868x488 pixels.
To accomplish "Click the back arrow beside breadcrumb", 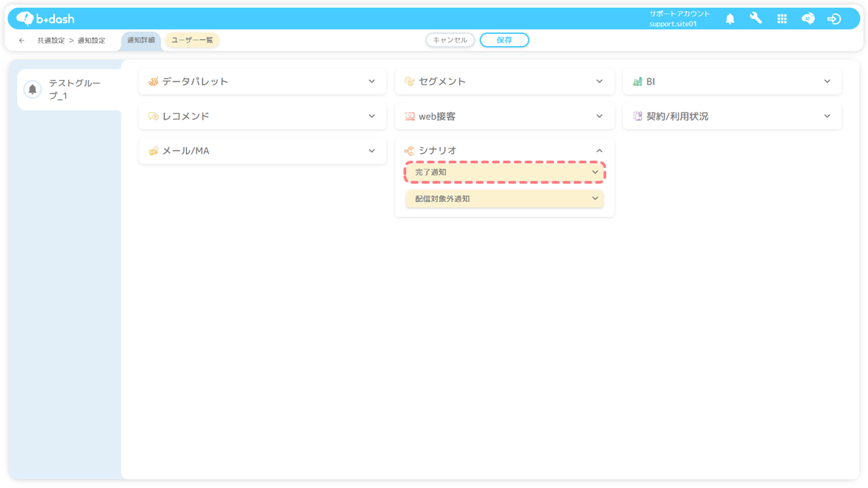I will (22, 41).
